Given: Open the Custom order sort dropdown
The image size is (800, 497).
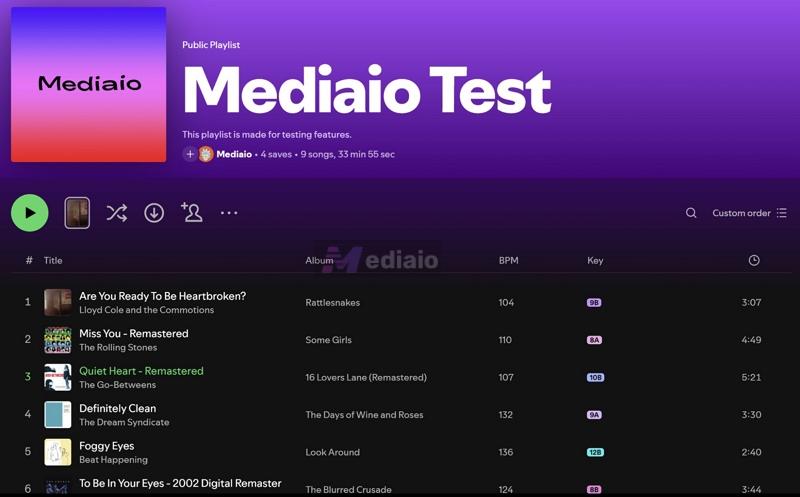Looking at the screenshot, I should [x=749, y=213].
